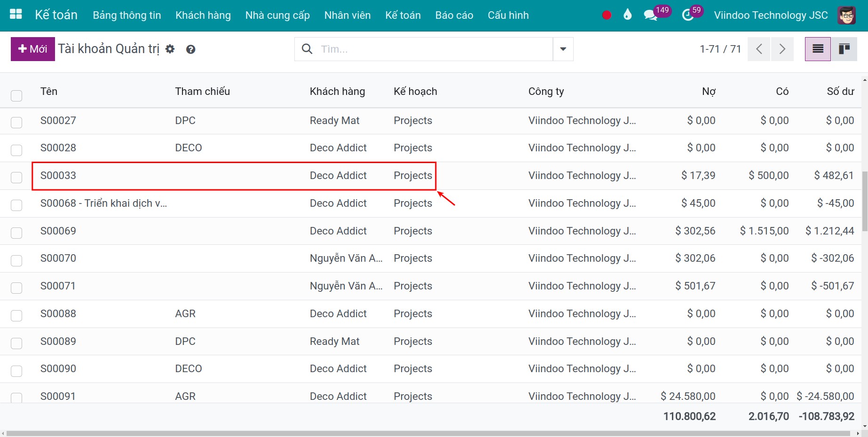Click the horizontal scrollbar at bottom
The image size is (868, 437).
(429, 433)
